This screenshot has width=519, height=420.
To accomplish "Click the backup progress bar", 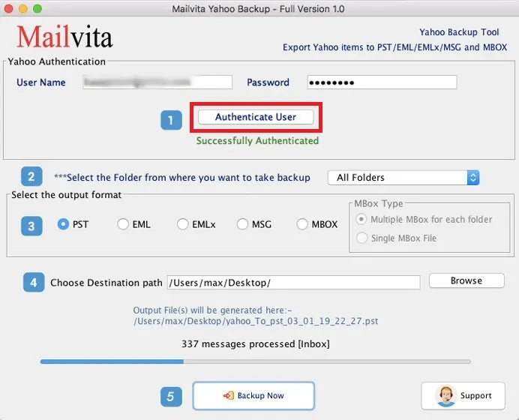I will pos(255,361).
